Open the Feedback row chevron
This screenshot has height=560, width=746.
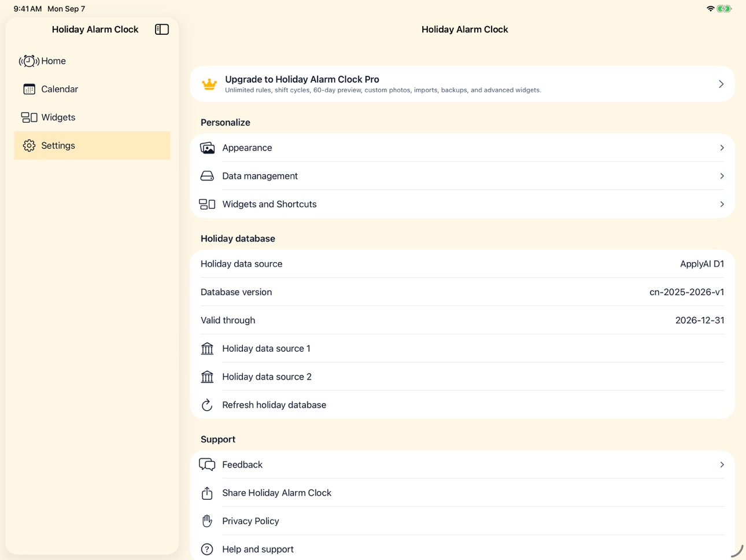[x=722, y=465]
